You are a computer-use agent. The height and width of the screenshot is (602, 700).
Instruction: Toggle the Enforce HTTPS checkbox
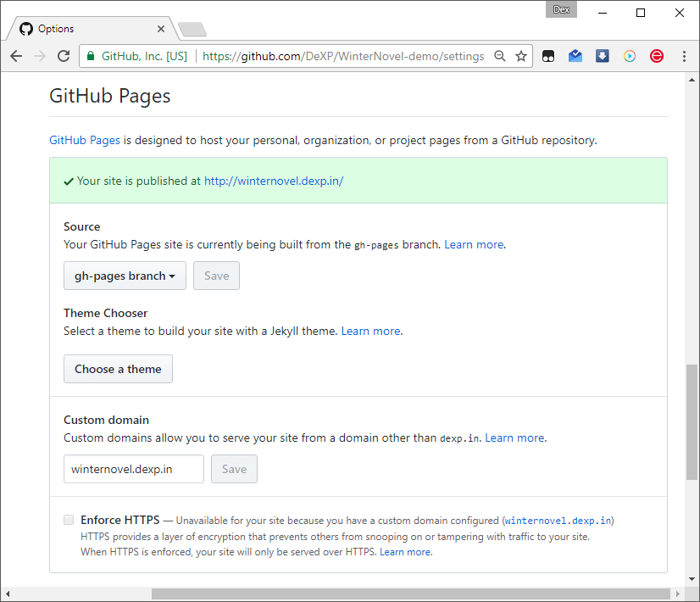[68, 520]
